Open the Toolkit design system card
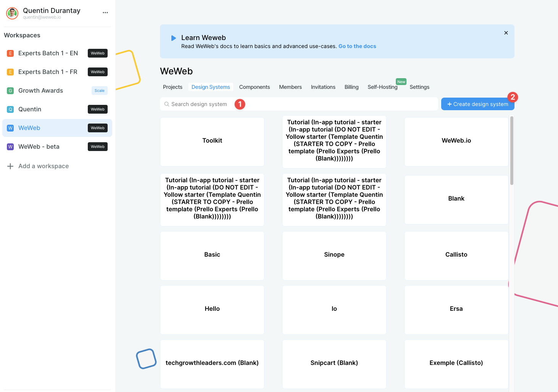The image size is (558, 392). (212, 141)
